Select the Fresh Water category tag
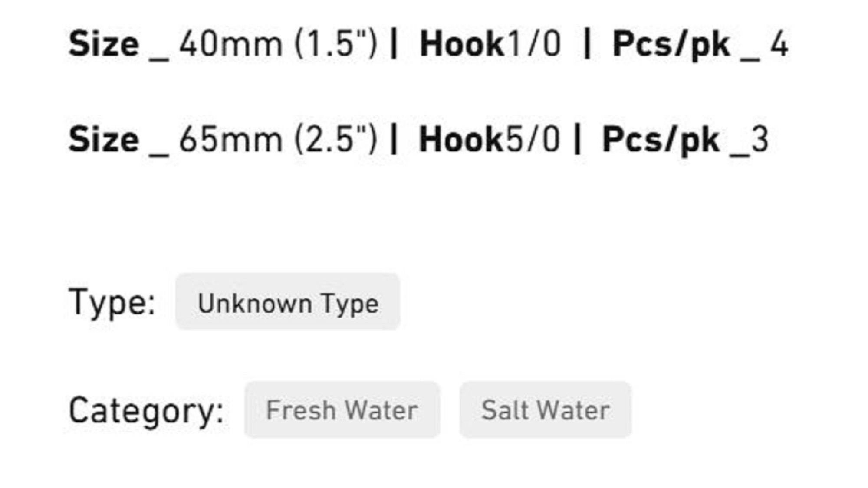Viewport: 868px width, 488px height. coord(342,410)
